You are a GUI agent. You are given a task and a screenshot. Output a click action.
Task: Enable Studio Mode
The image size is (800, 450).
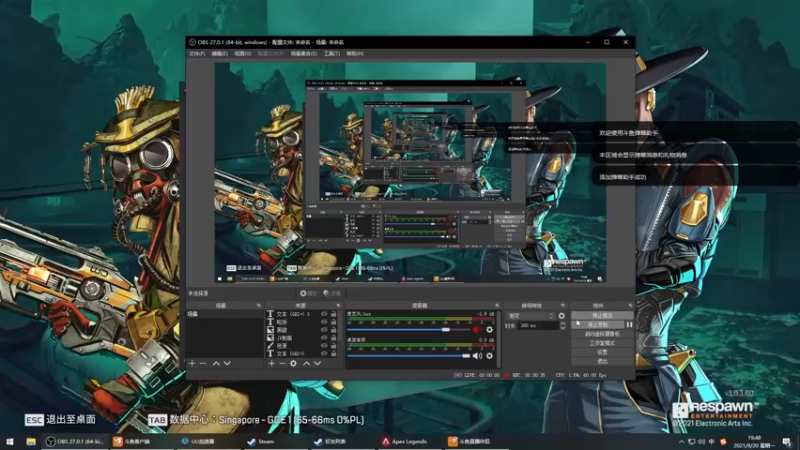click(x=602, y=343)
